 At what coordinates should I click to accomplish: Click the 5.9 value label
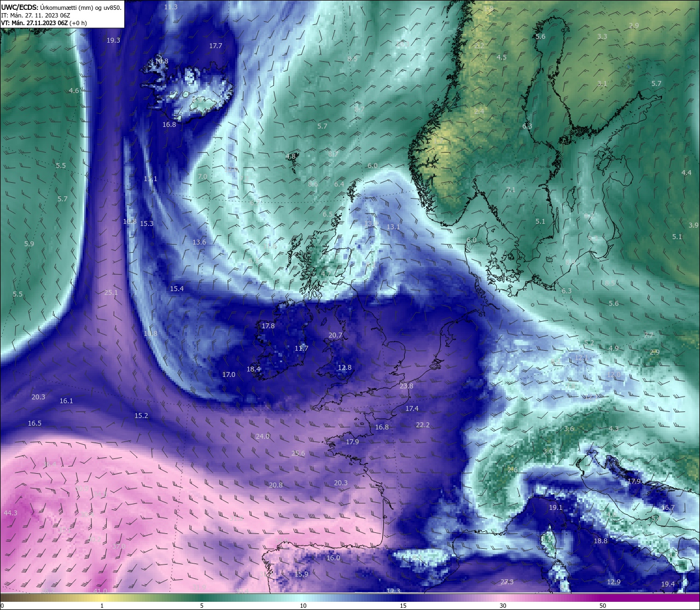[x=29, y=244]
